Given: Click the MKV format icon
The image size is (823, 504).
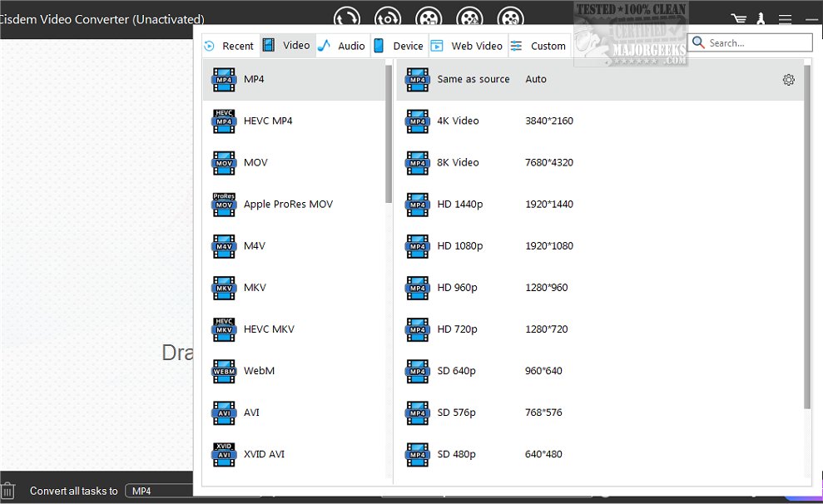Looking at the screenshot, I should click(x=224, y=288).
